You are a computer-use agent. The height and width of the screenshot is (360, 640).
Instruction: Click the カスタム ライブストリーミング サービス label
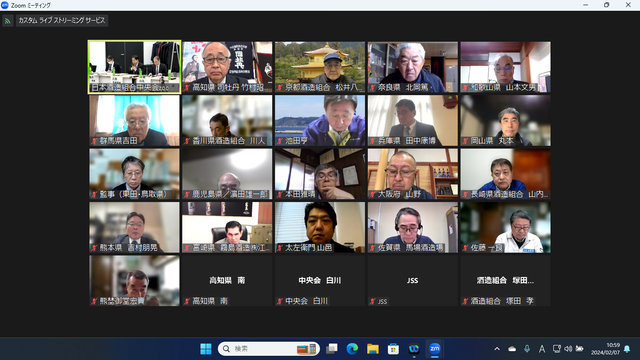(x=62, y=20)
